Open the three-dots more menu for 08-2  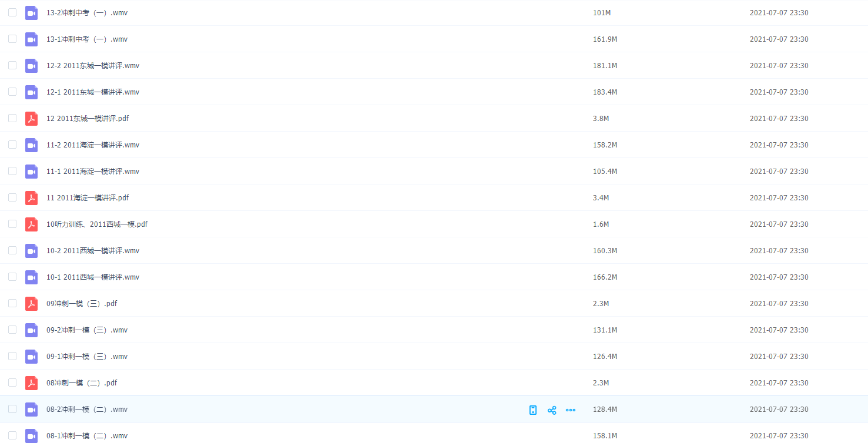pos(570,410)
